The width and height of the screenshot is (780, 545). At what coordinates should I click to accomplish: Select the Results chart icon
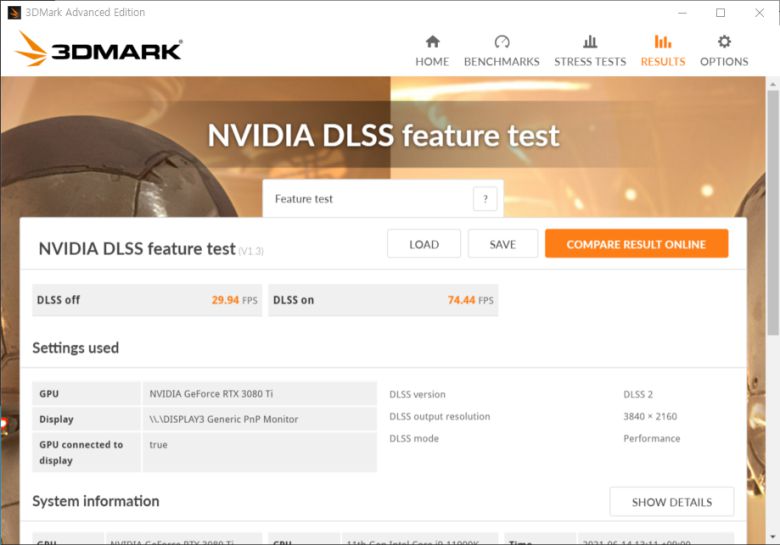663,42
